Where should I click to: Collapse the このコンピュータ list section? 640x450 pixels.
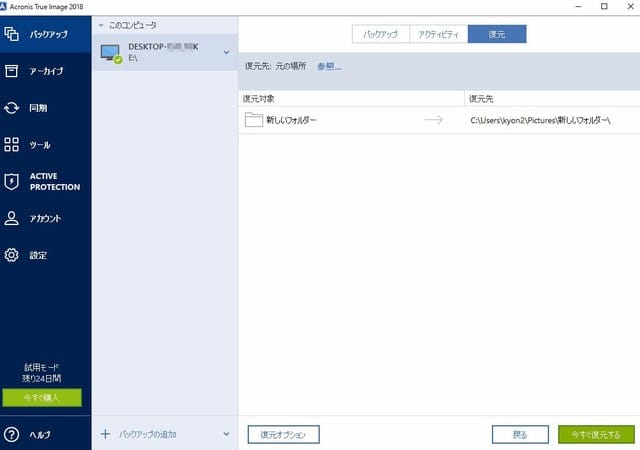coord(99,24)
